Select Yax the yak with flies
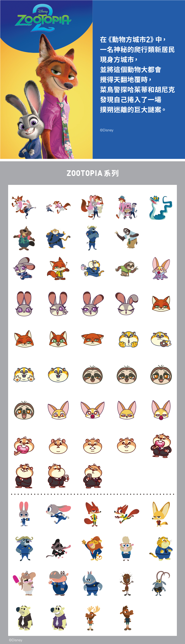185x644 pixels. coord(127,583)
